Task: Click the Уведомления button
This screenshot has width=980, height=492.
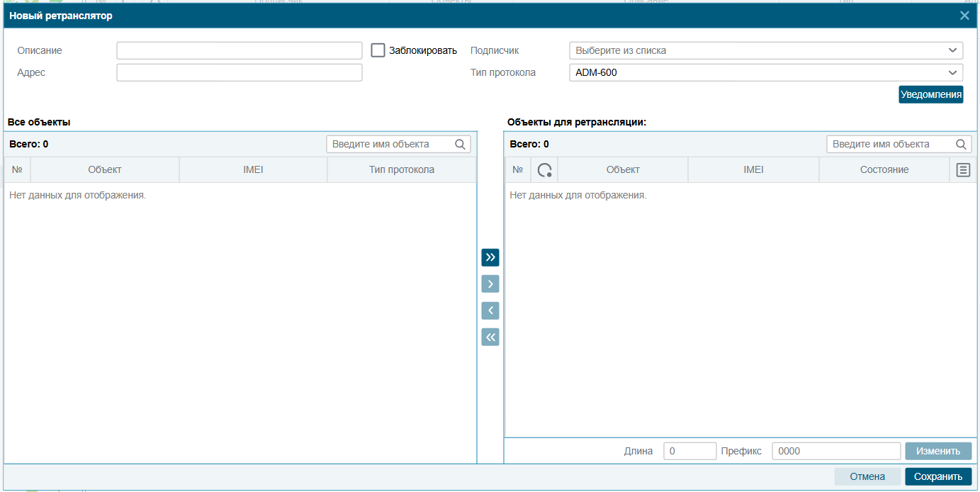Action: (x=931, y=94)
